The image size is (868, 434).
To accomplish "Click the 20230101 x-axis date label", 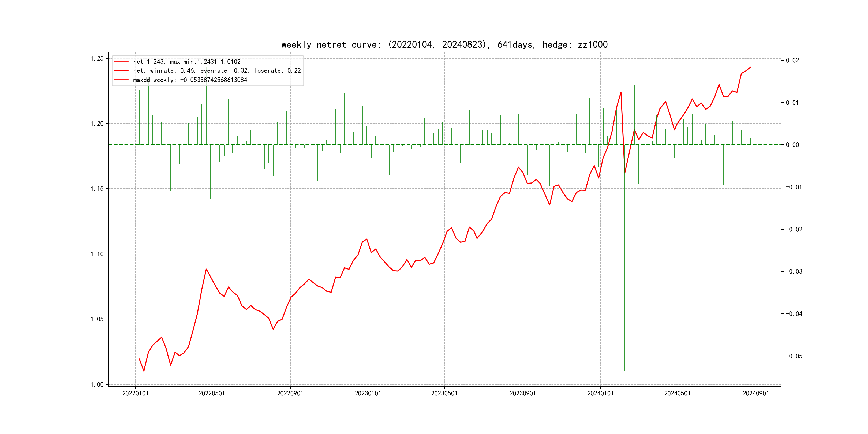I will 368,393.
